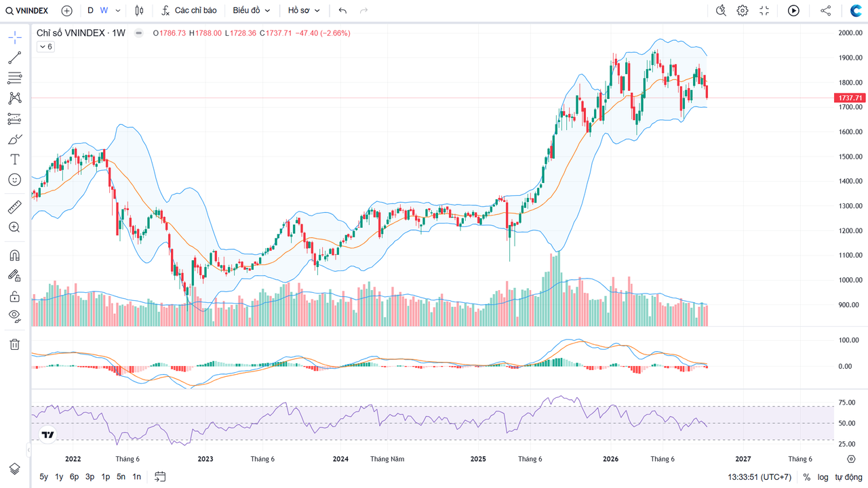Expand the Biểu đồ dropdown
The image size is (868, 488).
[x=252, y=11]
